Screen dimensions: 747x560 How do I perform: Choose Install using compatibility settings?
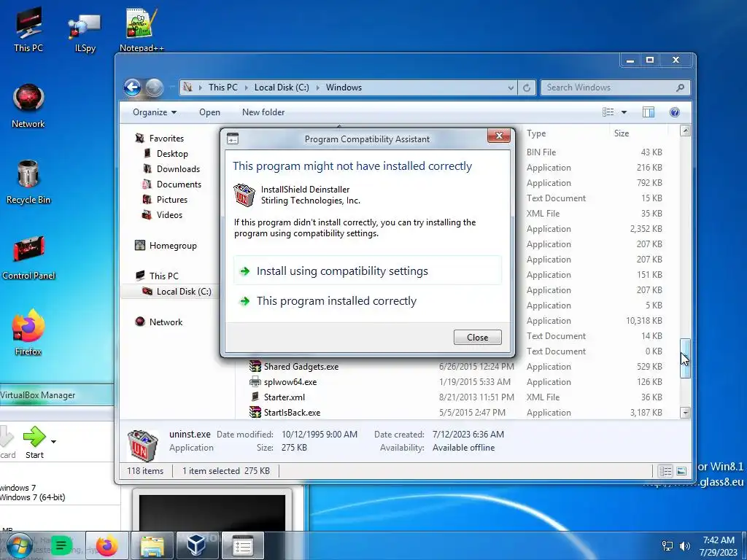pyautogui.click(x=368, y=271)
